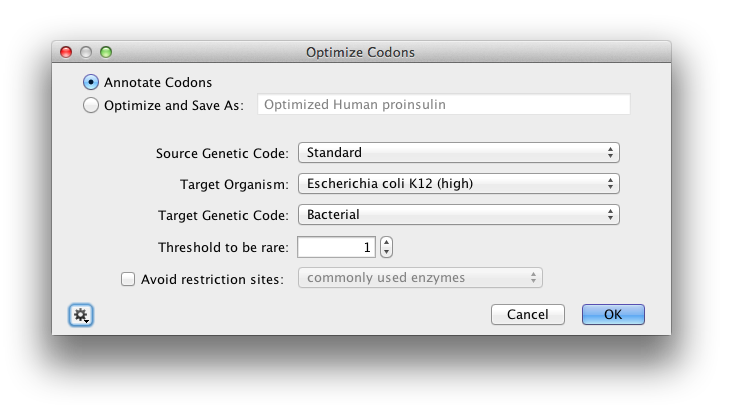This screenshot has height=405, width=741.
Task: Click the Threshold to be rare field
Action: (x=336, y=247)
